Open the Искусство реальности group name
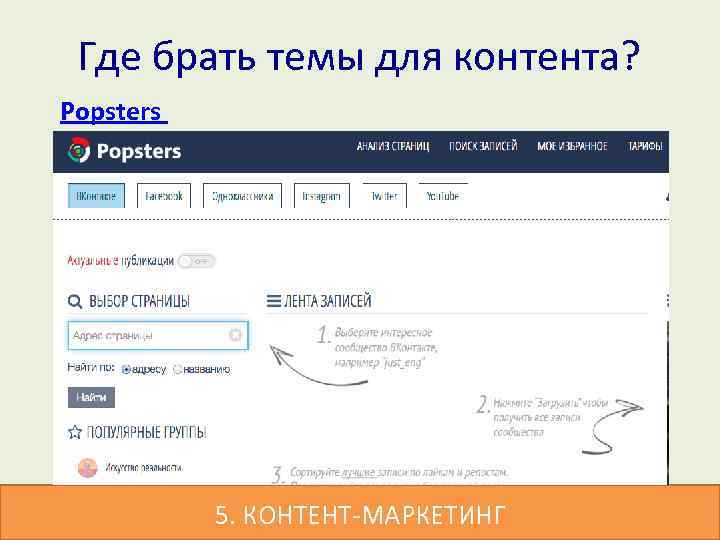Viewport: 720px width, 540px height. [x=144, y=468]
